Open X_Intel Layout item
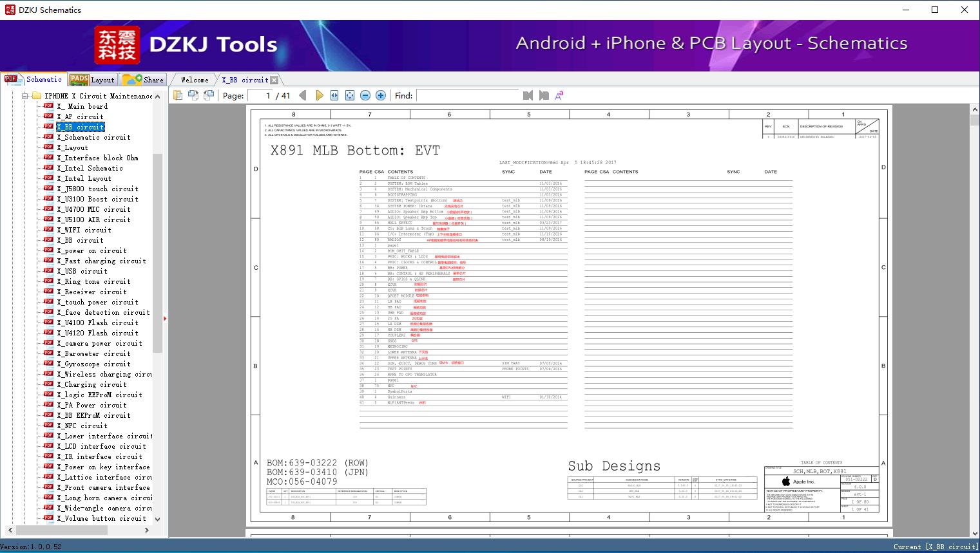Viewport: 980px width, 553px height. [x=84, y=178]
